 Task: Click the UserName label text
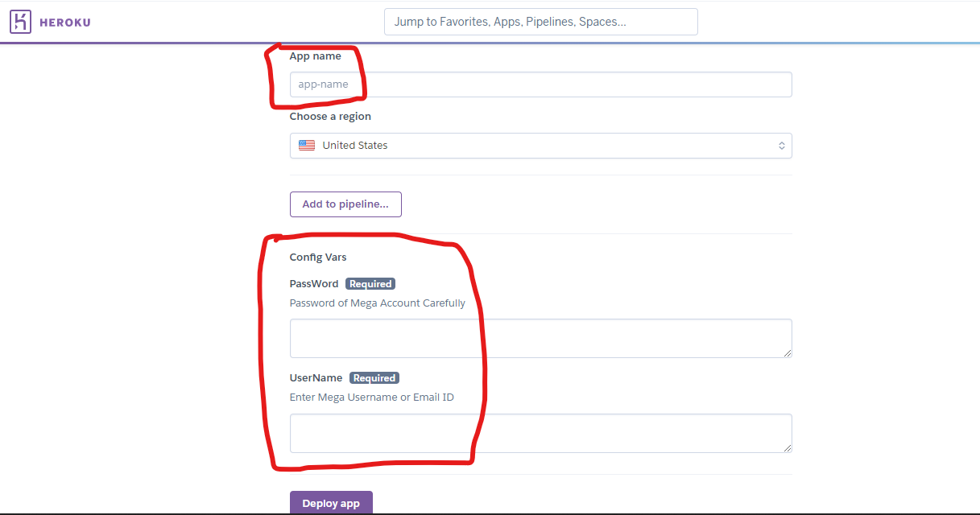point(316,378)
